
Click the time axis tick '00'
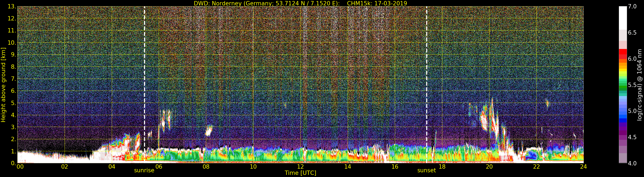(20, 167)
